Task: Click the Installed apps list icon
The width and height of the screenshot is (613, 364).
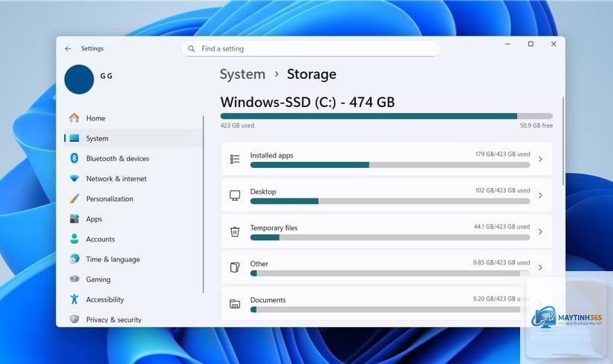Action: pos(235,159)
